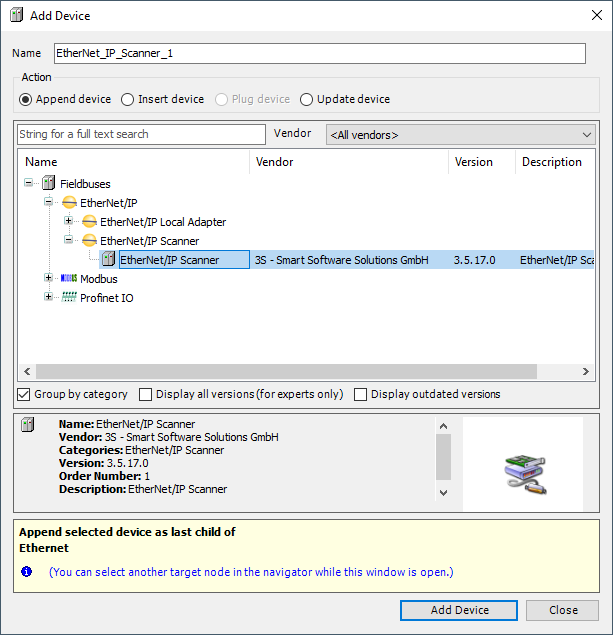Image resolution: width=613 pixels, height=635 pixels.
Task: Open the Vendor dropdown list
Action: point(586,135)
